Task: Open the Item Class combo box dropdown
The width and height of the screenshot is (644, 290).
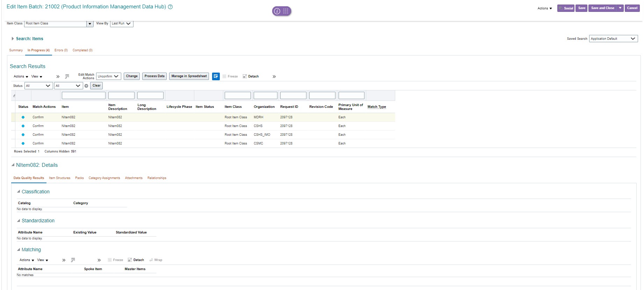Action: (90, 24)
